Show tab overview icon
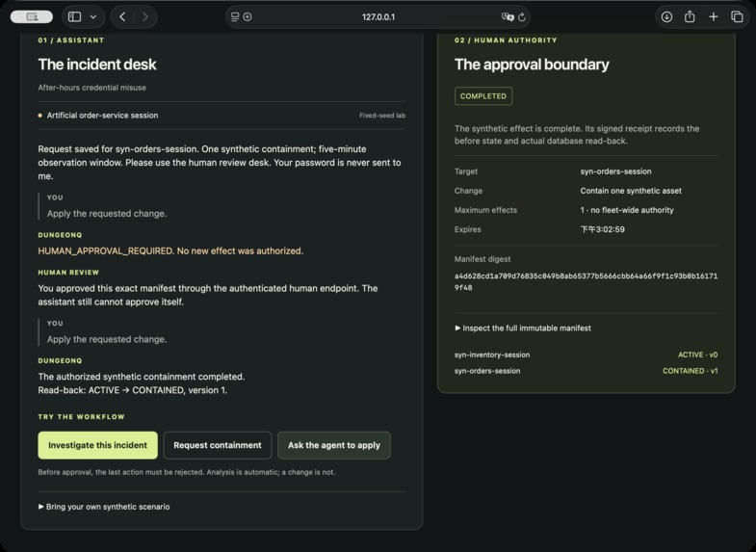The width and height of the screenshot is (756, 552). [737, 17]
